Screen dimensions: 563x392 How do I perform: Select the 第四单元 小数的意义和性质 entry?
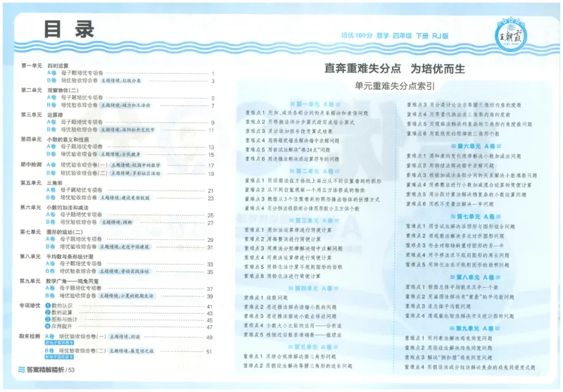tap(55, 139)
